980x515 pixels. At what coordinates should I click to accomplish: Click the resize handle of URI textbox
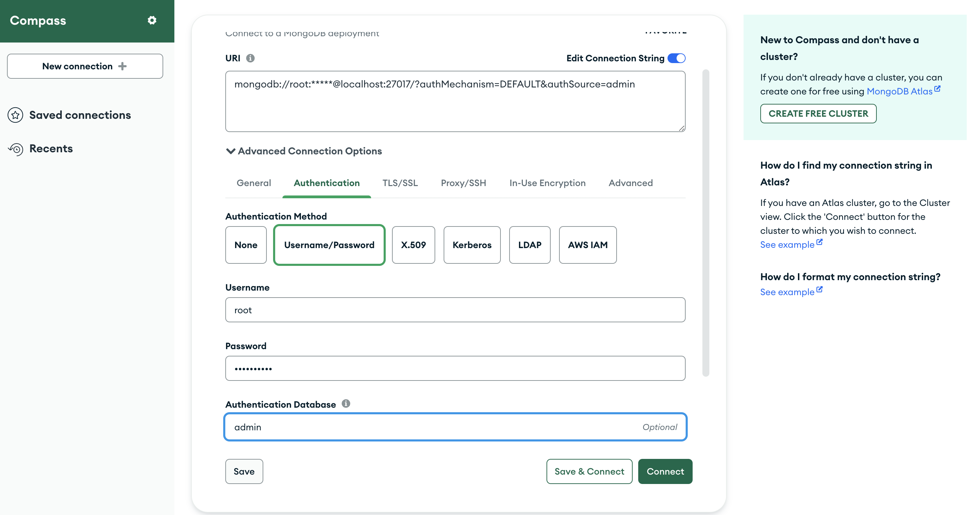[681, 129]
